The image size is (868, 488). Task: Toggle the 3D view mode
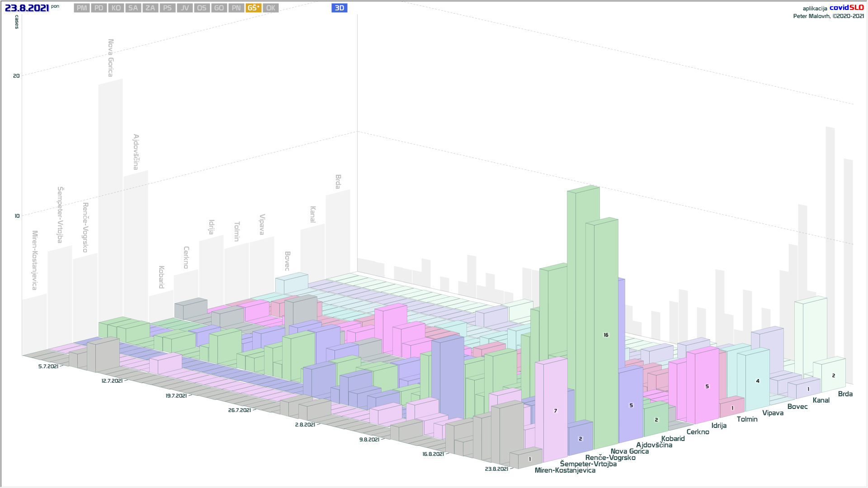pos(340,8)
